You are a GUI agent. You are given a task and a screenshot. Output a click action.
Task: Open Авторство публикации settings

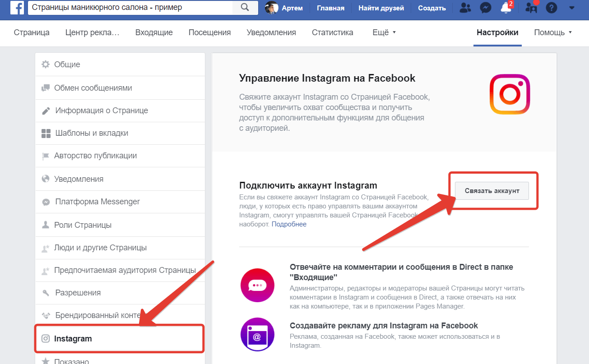point(120,156)
